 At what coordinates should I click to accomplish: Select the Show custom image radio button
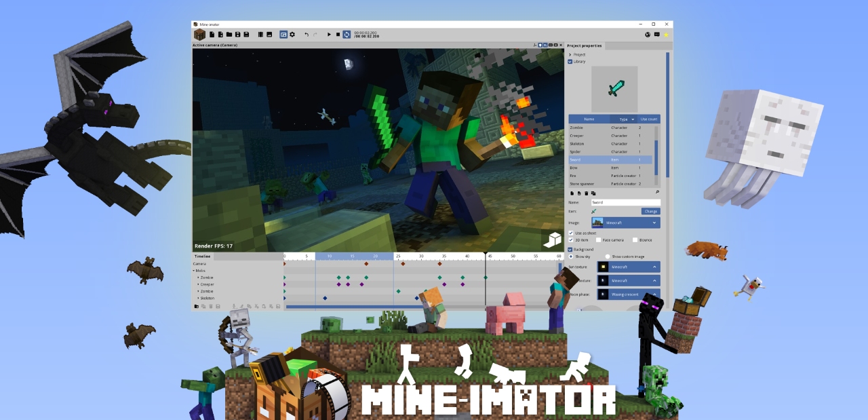607,256
